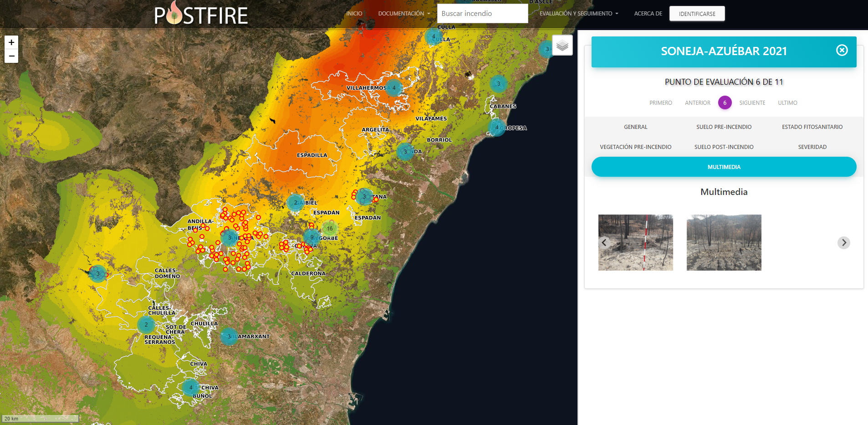Open cluster marker 3 near Borriol
This screenshot has height=425, width=868.
(405, 152)
